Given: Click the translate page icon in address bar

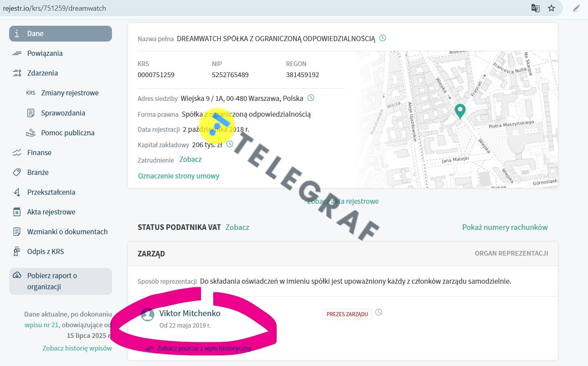Looking at the screenshot, I should [535, 8].
